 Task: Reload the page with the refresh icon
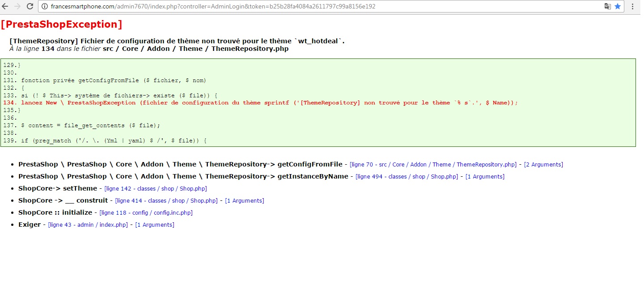tap(30, 6)
